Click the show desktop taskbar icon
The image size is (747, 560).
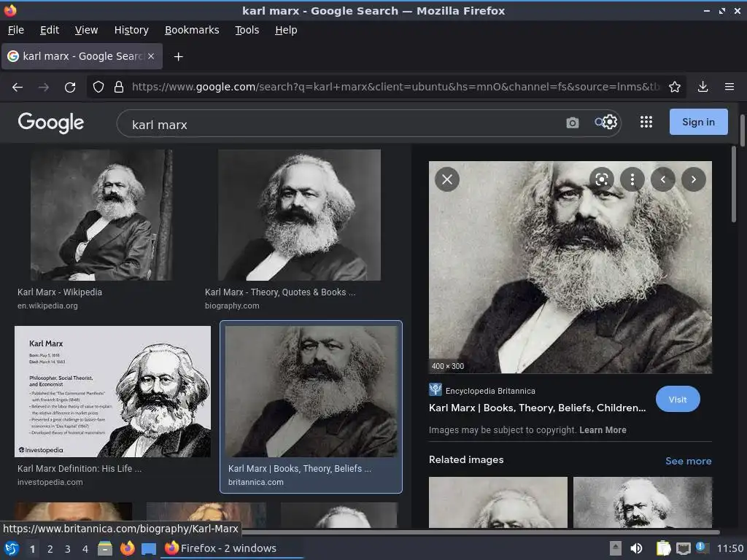click(149, 549)
